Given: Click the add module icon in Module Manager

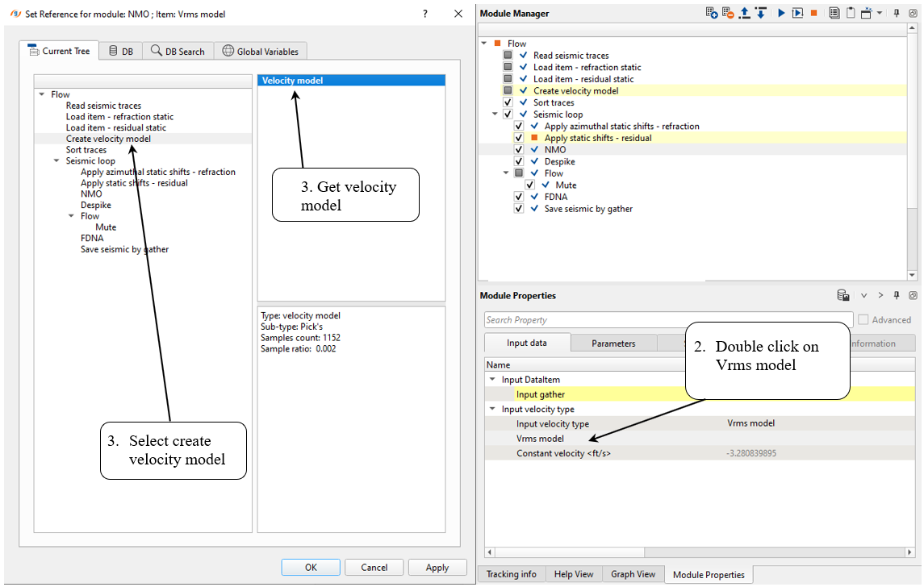Looking at the screenshot, I should coord(711,13).
